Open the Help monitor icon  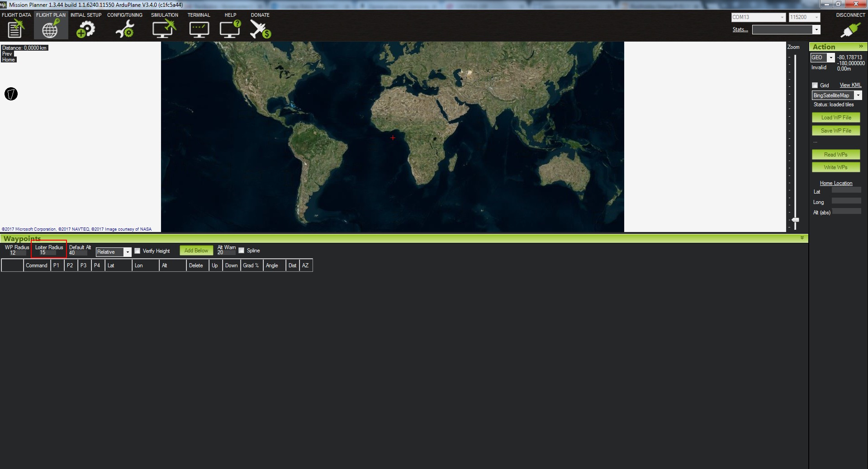coord(230,29)
